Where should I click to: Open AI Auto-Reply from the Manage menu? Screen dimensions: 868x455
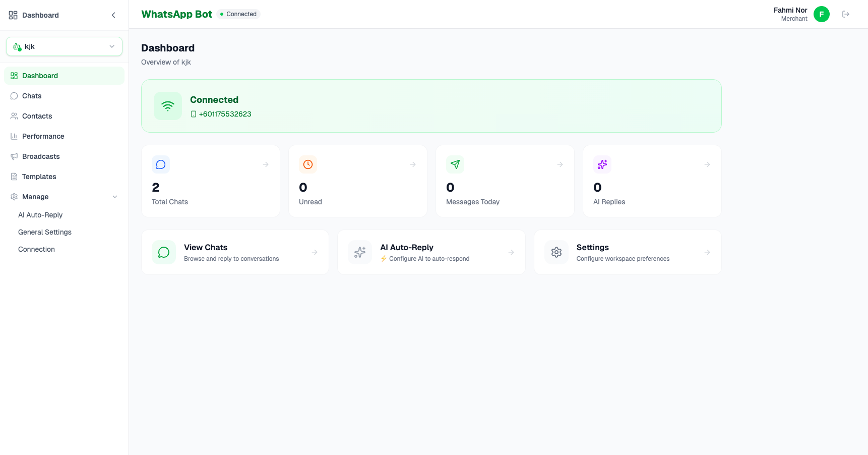pyautogui.click(x=40, y=215)
